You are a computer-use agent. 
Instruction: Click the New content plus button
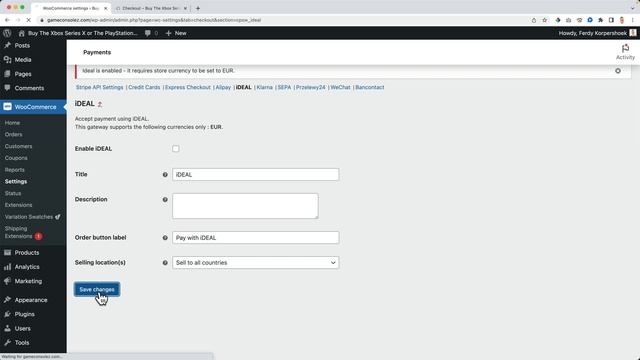click(176, 33)
